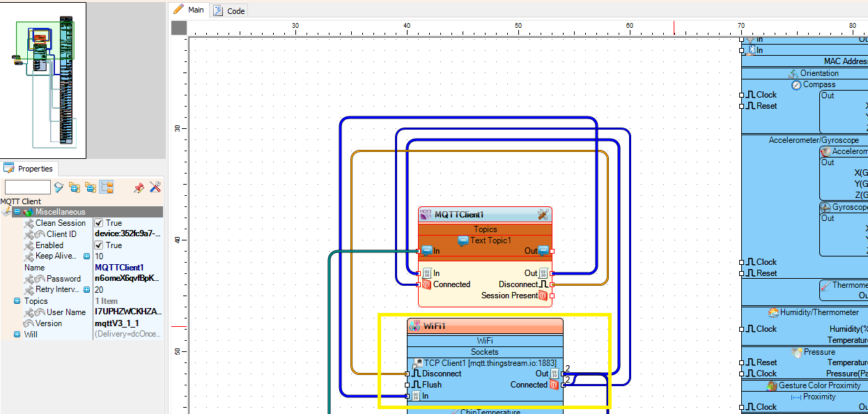Select the Version value mqttV3_1_1
868x414 pixels.
pos(128,323)
